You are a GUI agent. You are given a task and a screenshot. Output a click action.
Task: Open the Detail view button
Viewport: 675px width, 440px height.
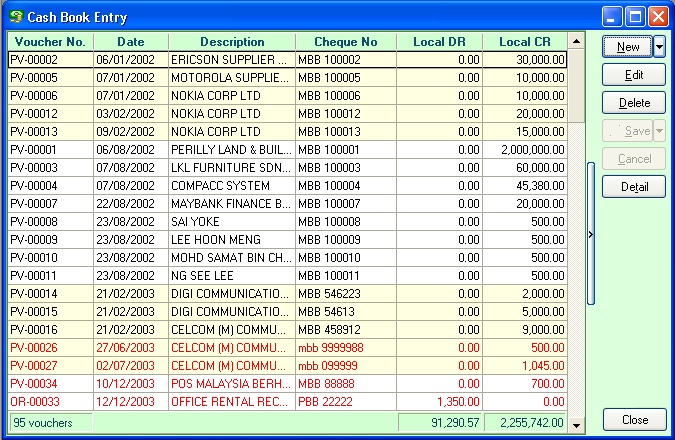(634, 187)
